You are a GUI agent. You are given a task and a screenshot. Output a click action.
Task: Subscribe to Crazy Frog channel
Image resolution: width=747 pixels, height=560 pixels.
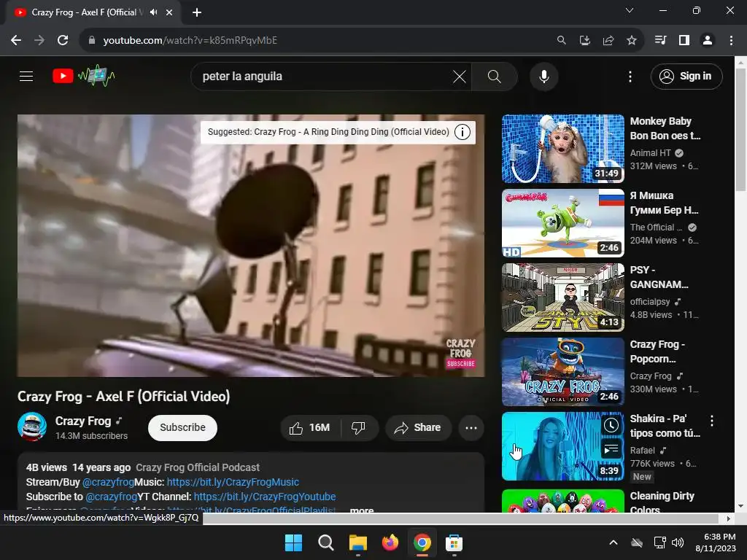[182, 427]
